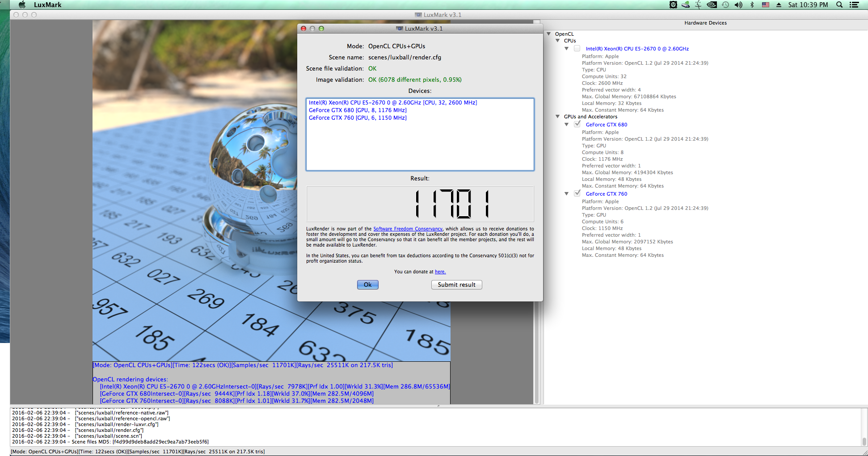
Task: Click the US flag input source icon
Action: (766, 5)
